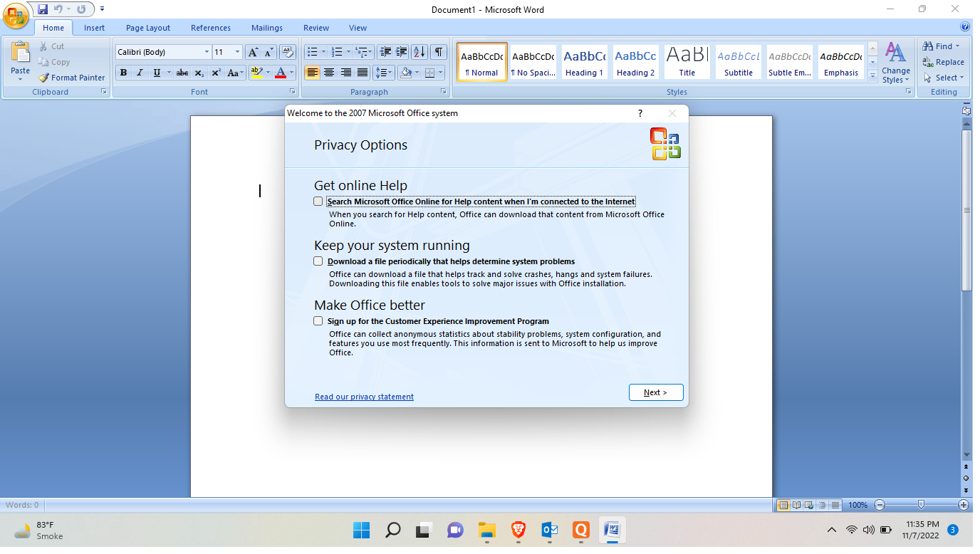980x554 pixels.
Task: Open the Change Case dropdown
Action: [x=235, y=73]
